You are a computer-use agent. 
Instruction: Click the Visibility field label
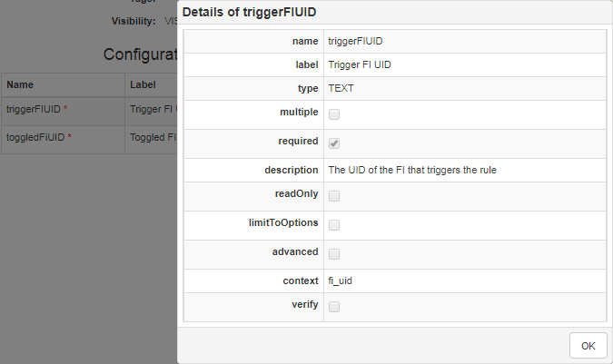click(133, 20)
